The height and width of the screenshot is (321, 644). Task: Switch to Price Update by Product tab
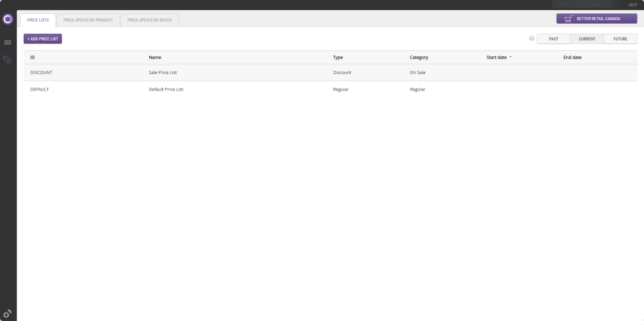tap(88, 20)
